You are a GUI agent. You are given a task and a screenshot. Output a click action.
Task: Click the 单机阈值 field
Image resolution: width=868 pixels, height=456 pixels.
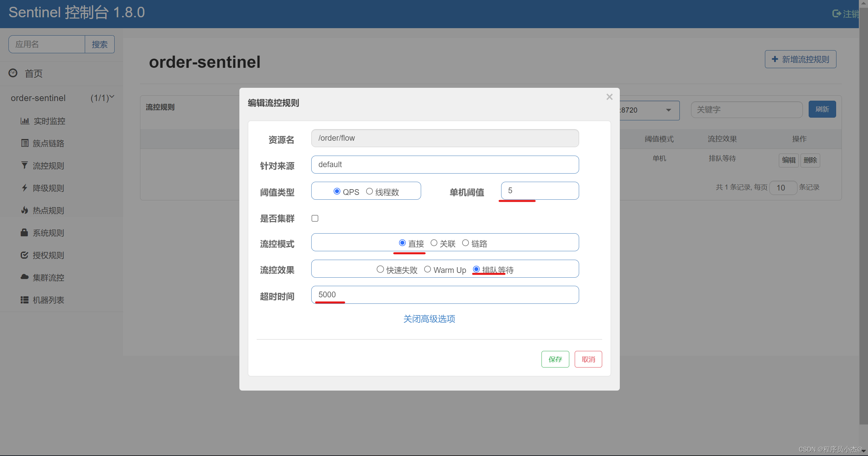pos(540,191)
